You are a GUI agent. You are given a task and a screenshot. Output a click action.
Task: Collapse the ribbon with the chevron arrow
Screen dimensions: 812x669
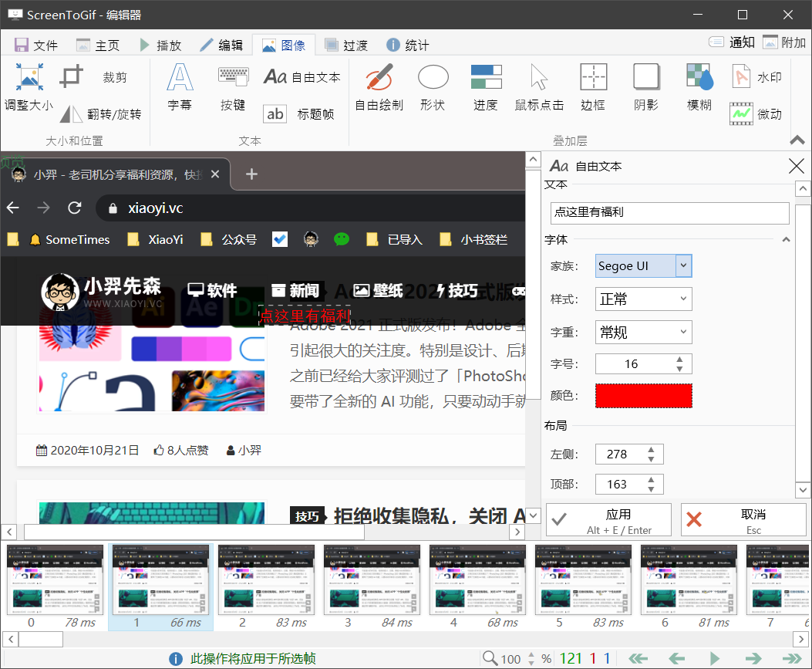click(798, 140)
